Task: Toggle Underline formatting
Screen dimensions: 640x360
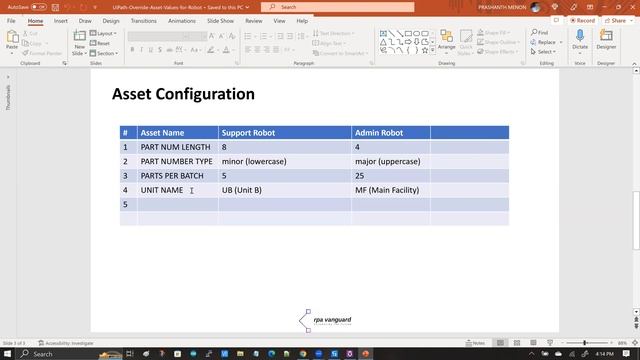Action: (151, 50)
